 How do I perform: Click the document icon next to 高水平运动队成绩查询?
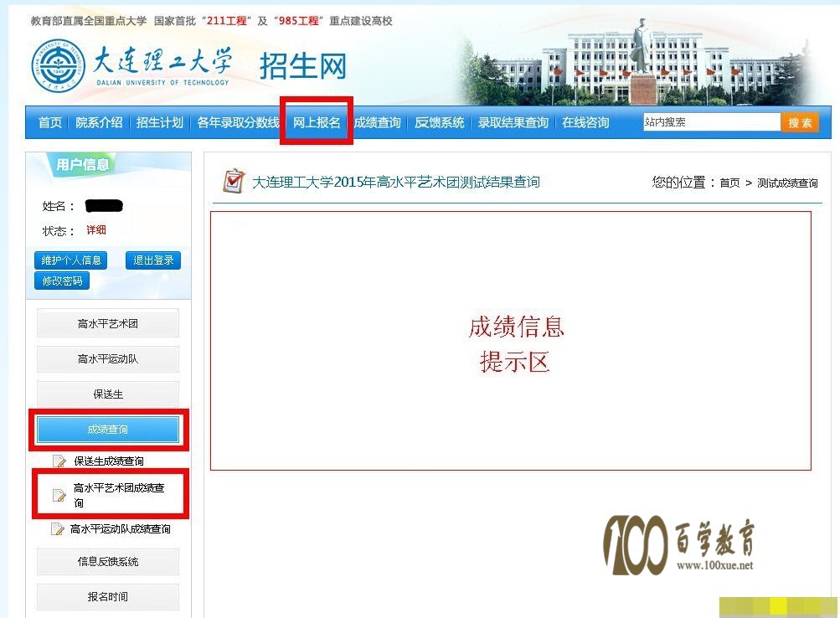pos(57,529)
